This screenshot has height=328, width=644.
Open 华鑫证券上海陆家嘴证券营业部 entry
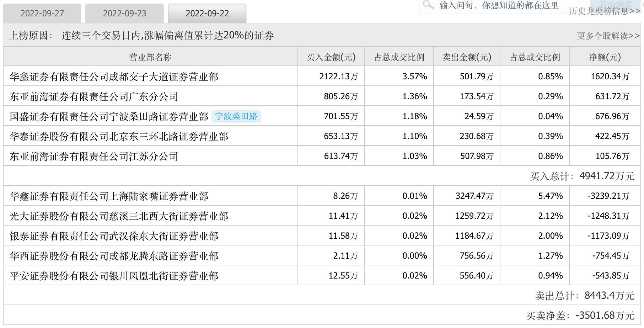(x=109, y=196)
